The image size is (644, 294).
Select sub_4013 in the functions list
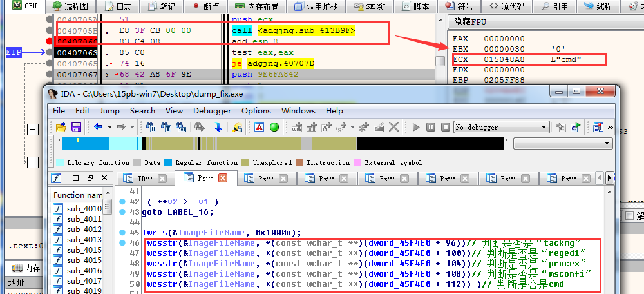84,240
